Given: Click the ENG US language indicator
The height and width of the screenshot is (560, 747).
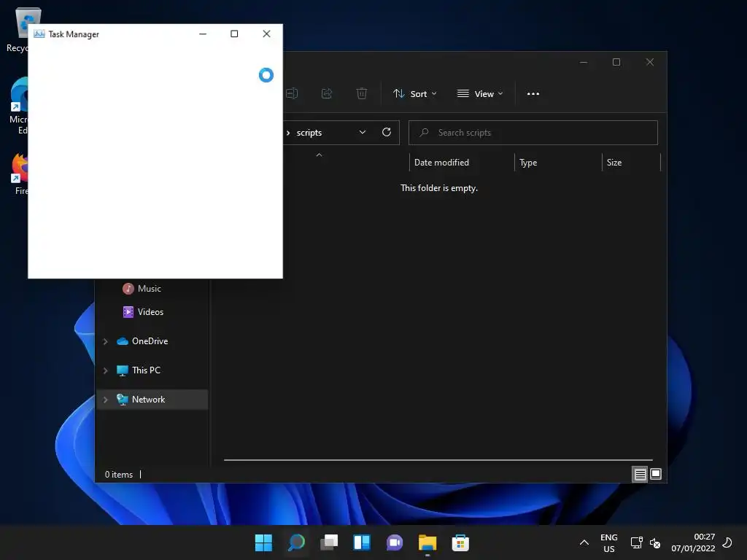Looking at the screenshot, I should 609,542.
